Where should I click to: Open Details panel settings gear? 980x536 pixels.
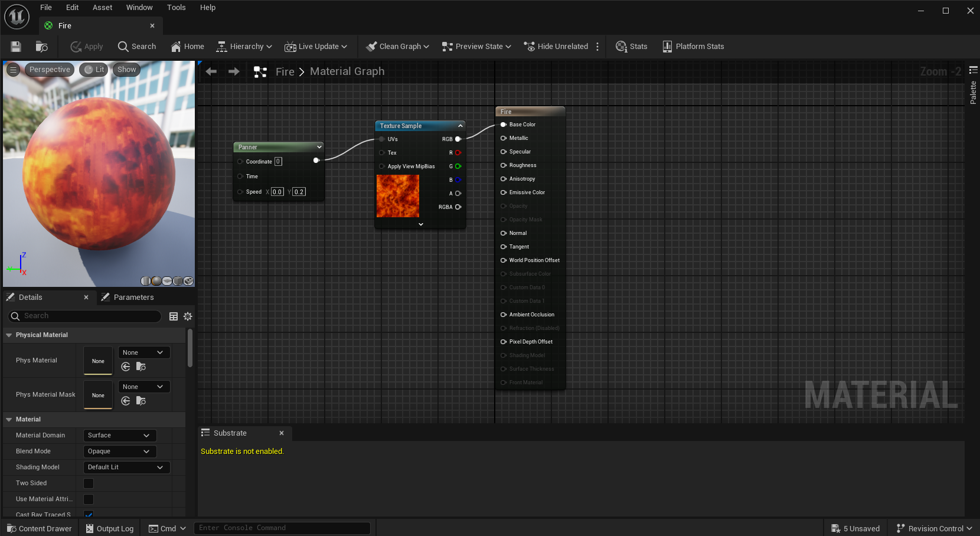point(188,316)
